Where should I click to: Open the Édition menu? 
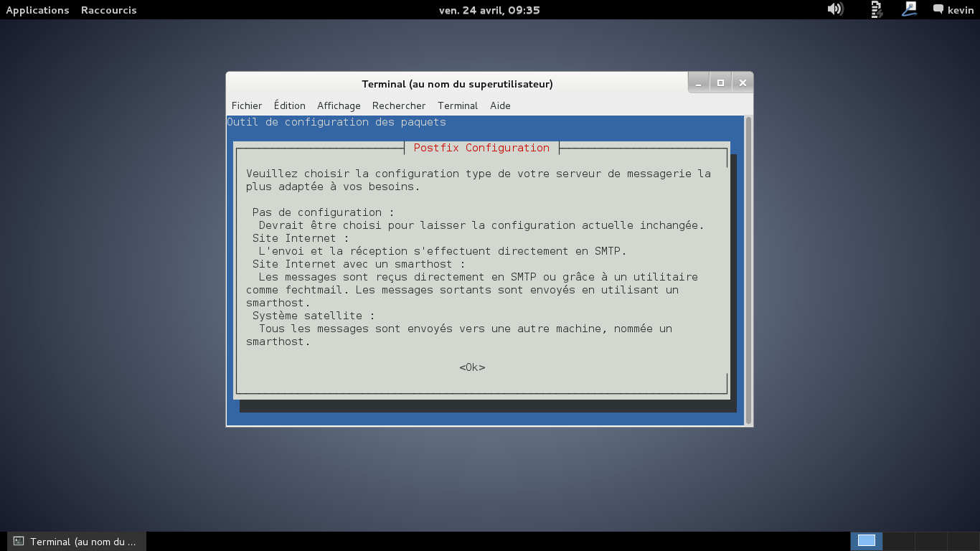[290, 105]
